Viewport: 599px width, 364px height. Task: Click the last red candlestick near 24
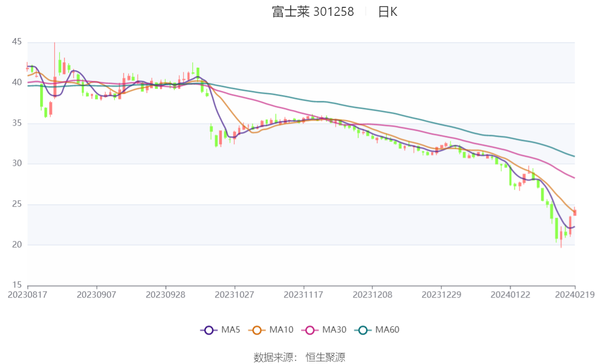(x=575, y=212)
